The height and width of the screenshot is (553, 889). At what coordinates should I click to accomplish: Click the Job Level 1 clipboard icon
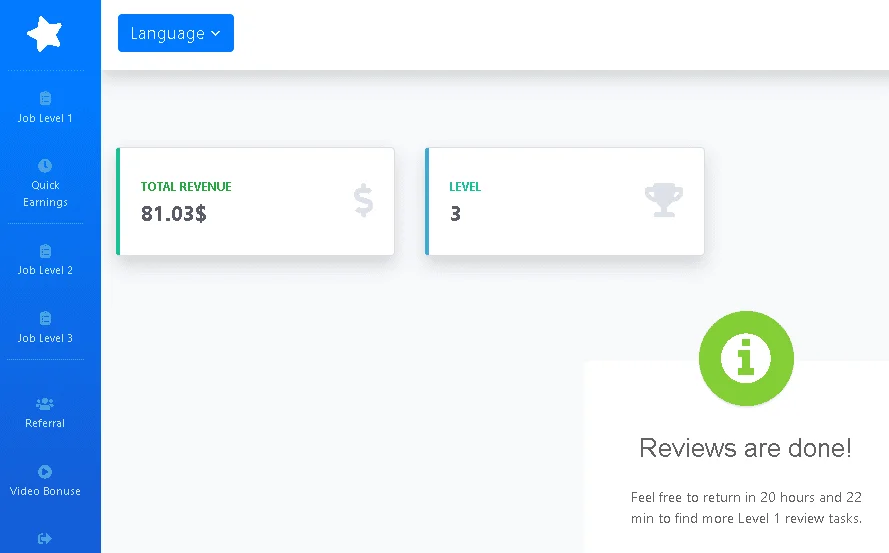45,98
